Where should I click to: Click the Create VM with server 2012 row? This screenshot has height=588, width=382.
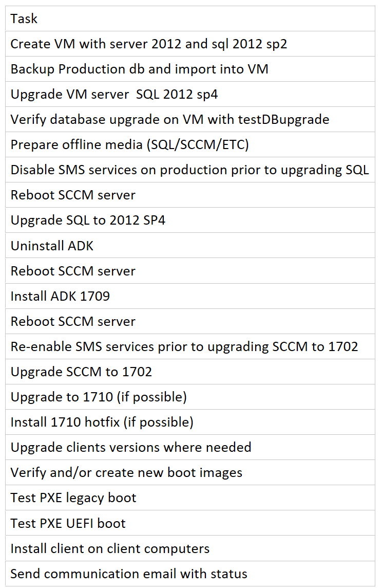(190, 44)
